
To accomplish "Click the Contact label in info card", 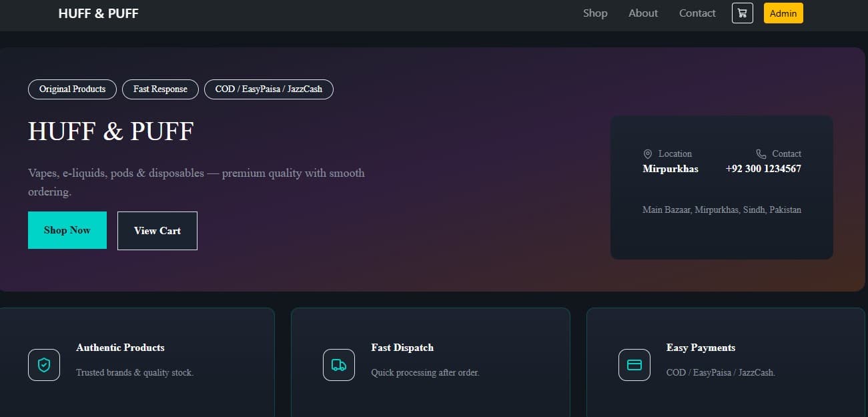I will point(787,154).
